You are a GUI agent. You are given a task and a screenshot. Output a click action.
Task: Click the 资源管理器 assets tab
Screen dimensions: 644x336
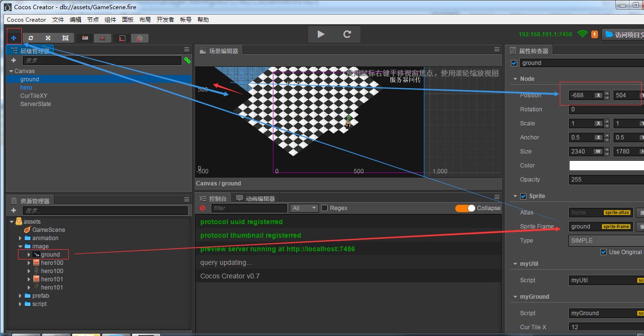click(30, 201)
